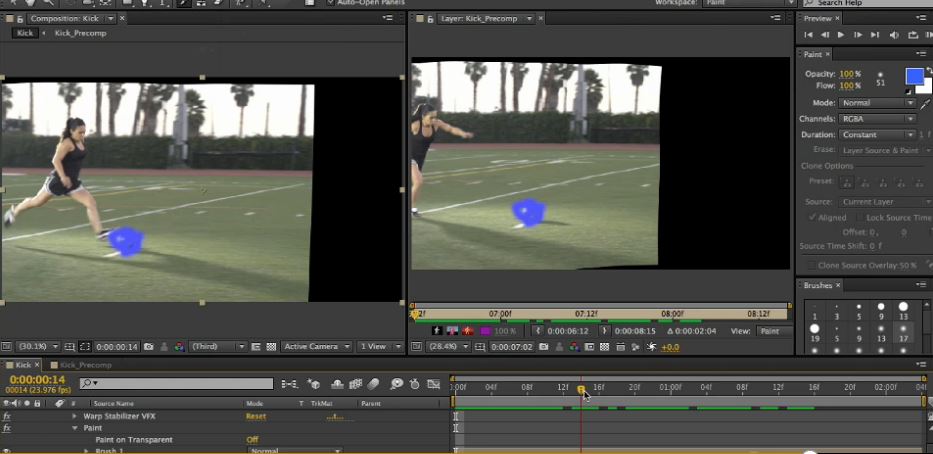Viewport: 933px width, 454px height.
Task: Toggle the fast previews icon beside Third dropdown
Action: tap(256, 346)
